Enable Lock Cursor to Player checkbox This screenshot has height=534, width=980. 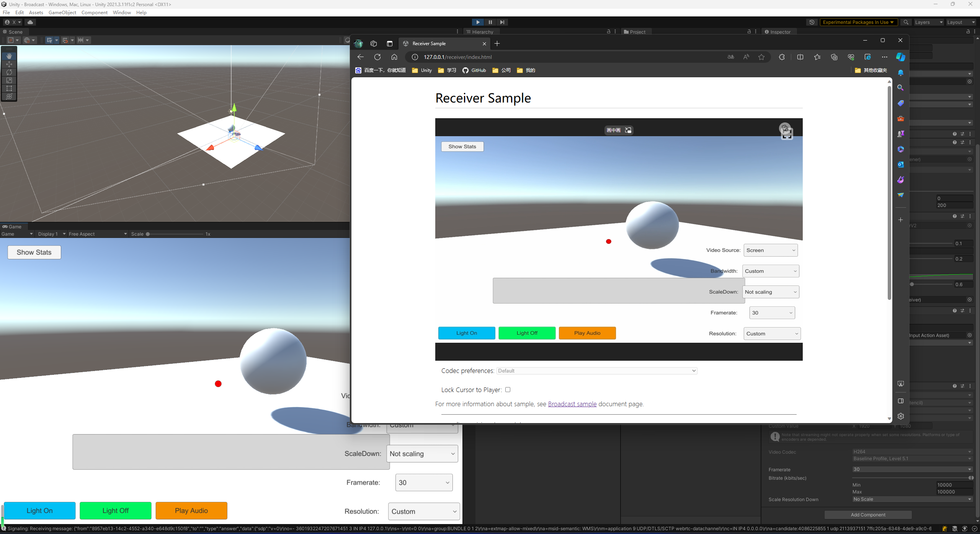(508, 390)
